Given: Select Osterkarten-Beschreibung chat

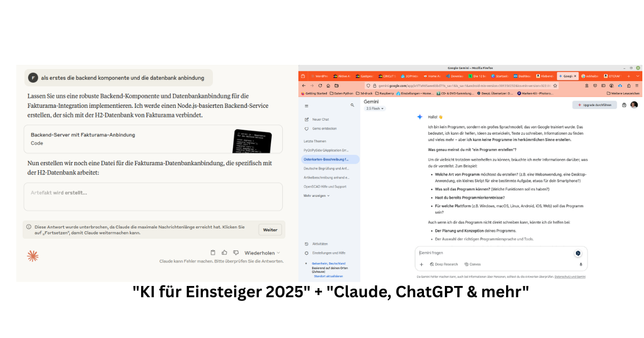Looking at the screenshot, I should (330, 159).
